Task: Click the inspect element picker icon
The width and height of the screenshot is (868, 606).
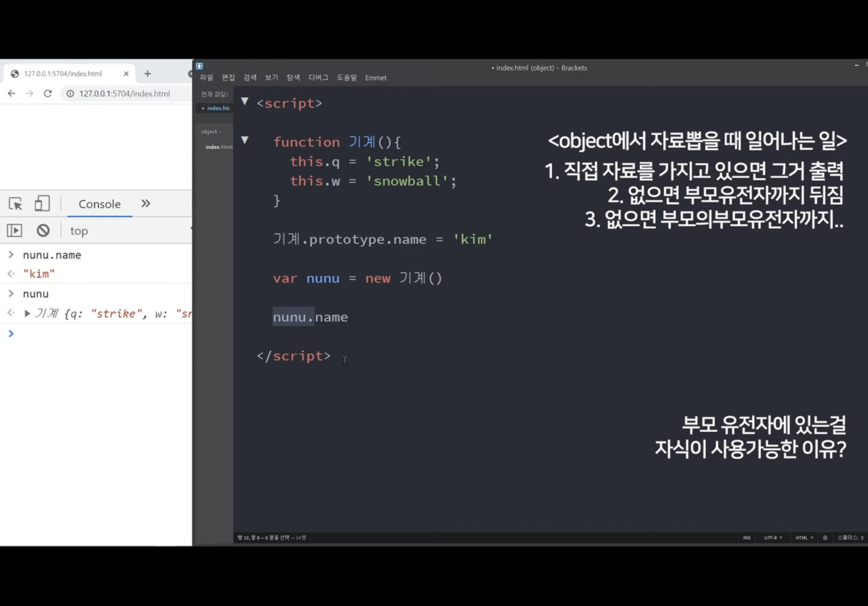Action: (x=16, y=204)
